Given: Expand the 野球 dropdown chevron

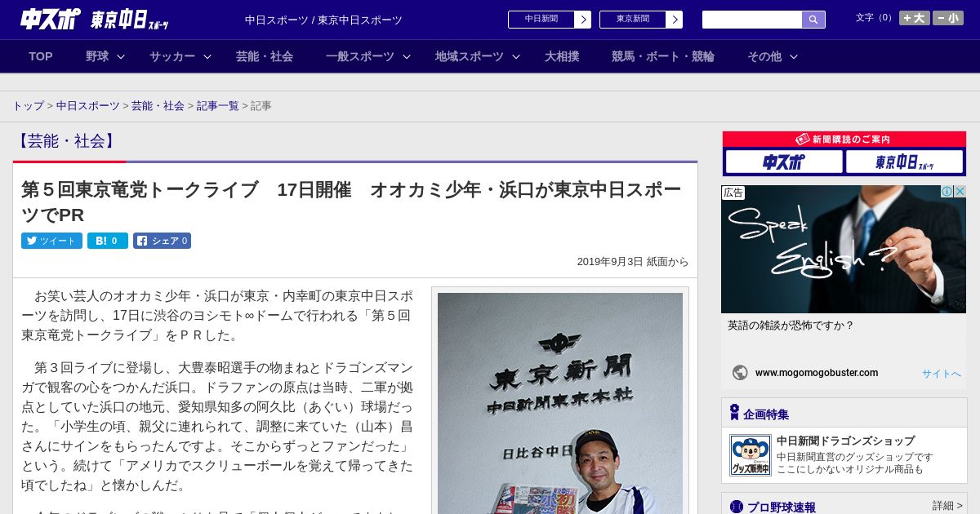Looking at the screenshot, I should pos(121,56).
